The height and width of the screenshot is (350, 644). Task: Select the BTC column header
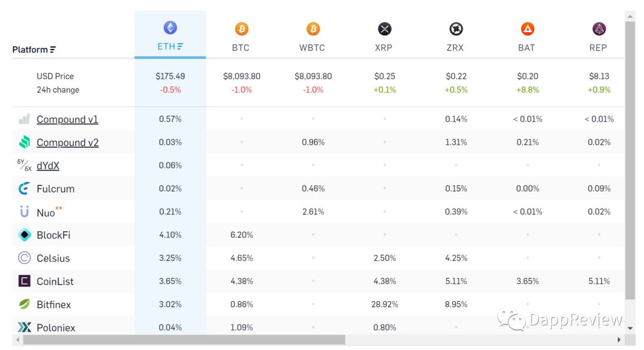[x=241, y=48]
